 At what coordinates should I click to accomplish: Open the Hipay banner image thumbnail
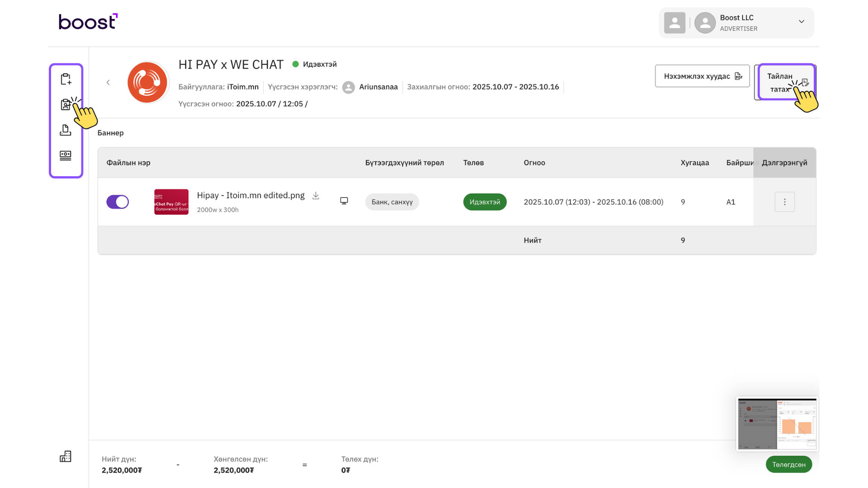(171, 202)
